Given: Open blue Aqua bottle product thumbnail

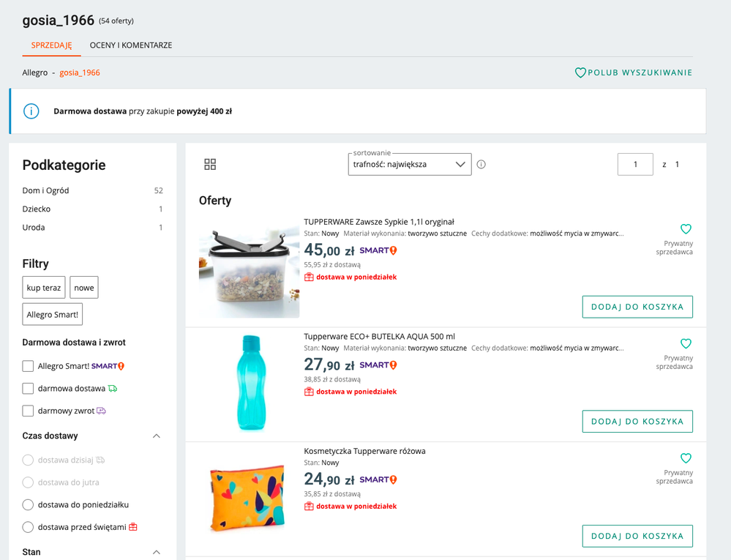Looking at the screenshot, I should (251, 382).
